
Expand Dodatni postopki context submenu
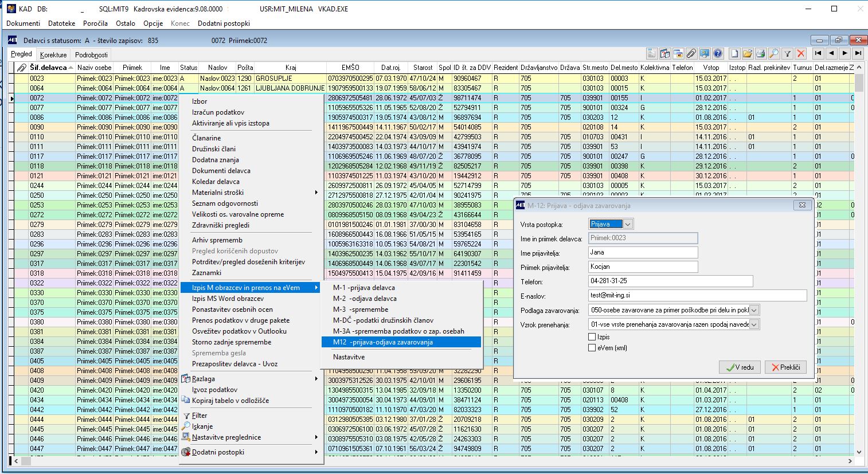click(316, 452)
